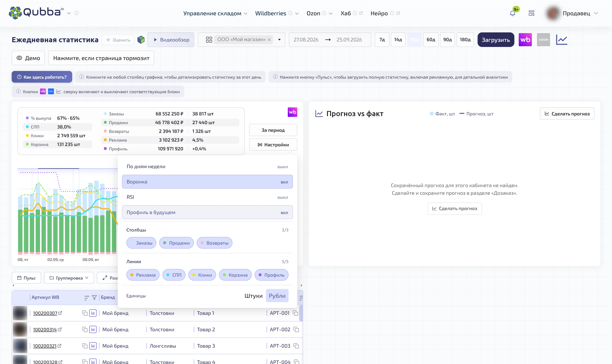Open the Группировка dropdown

coord(69,278)
